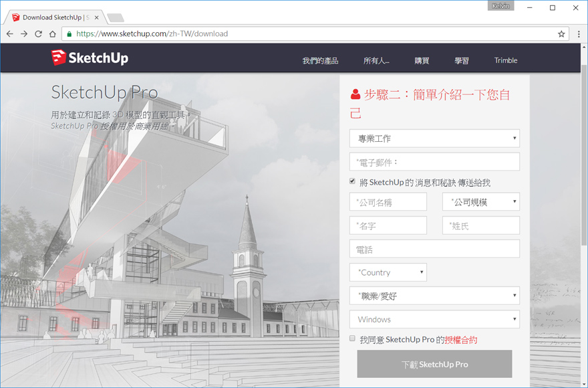Screen dimensions: 588x388
Task: Click the 姓氏 input field
Action: (480, 225)
